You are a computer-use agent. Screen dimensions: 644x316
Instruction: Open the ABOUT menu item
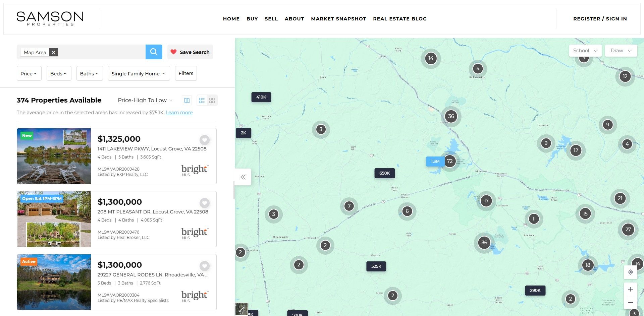[x=294, y=19]
